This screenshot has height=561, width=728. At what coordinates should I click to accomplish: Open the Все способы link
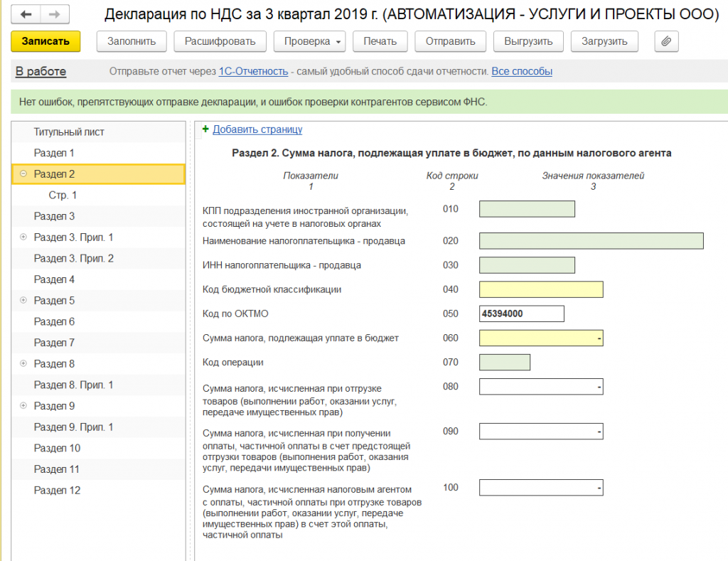coord(522,71)
